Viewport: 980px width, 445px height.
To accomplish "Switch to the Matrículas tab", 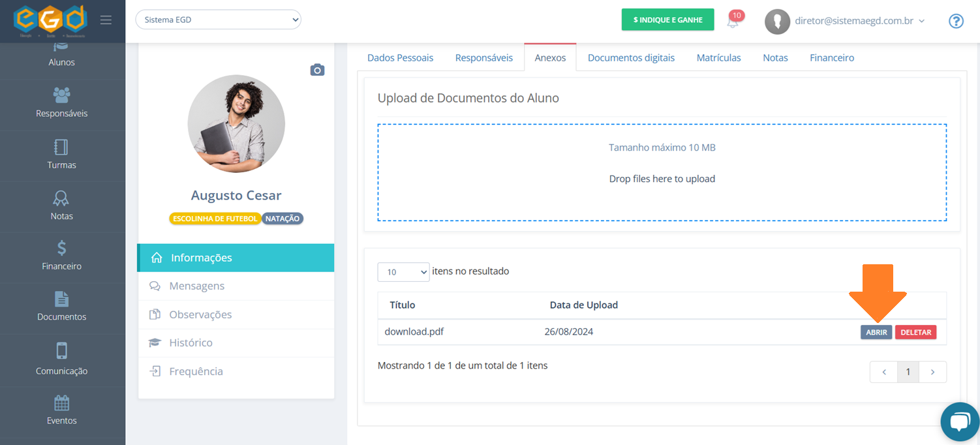I will coord(718,57).
